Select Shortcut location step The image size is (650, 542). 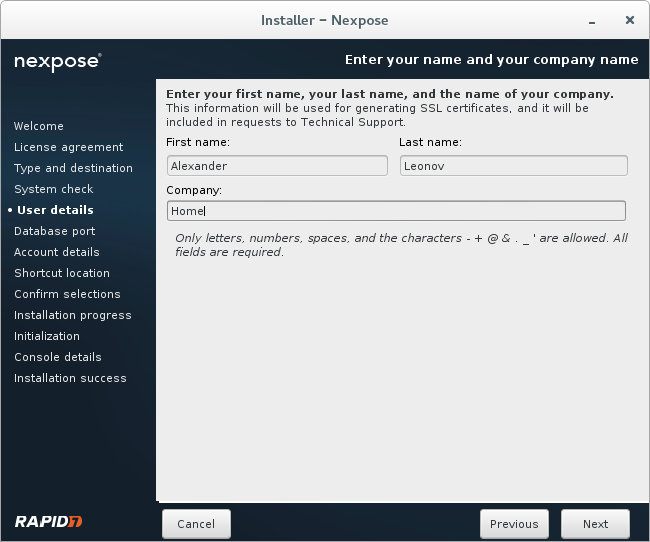click(x=62, y=273)
